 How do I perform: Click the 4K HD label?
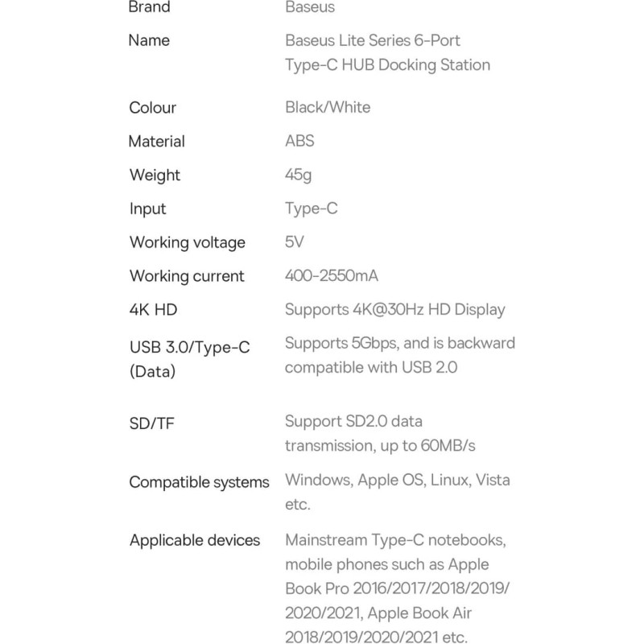(153, 310)
